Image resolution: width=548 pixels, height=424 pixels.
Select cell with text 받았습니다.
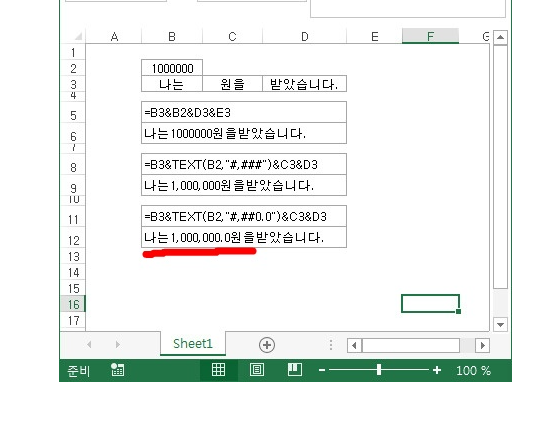304,84
